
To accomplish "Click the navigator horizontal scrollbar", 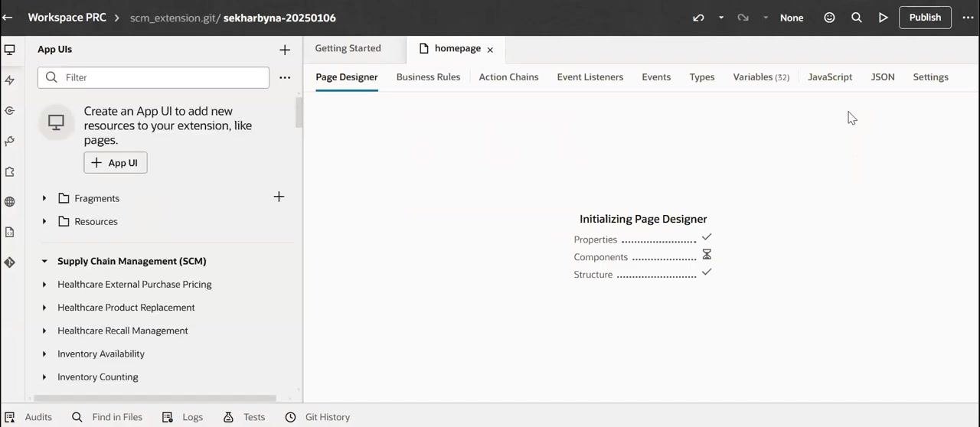I will pos(155,398).
